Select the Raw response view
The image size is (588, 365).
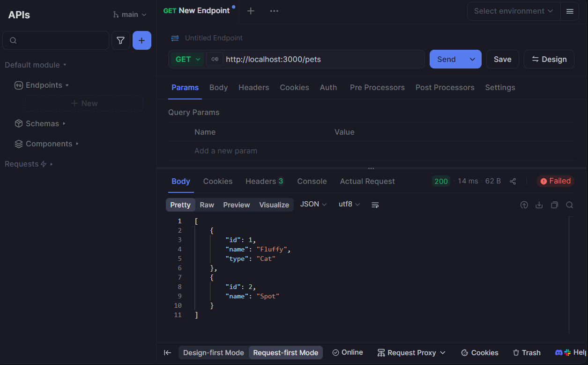tap(207, 205)
